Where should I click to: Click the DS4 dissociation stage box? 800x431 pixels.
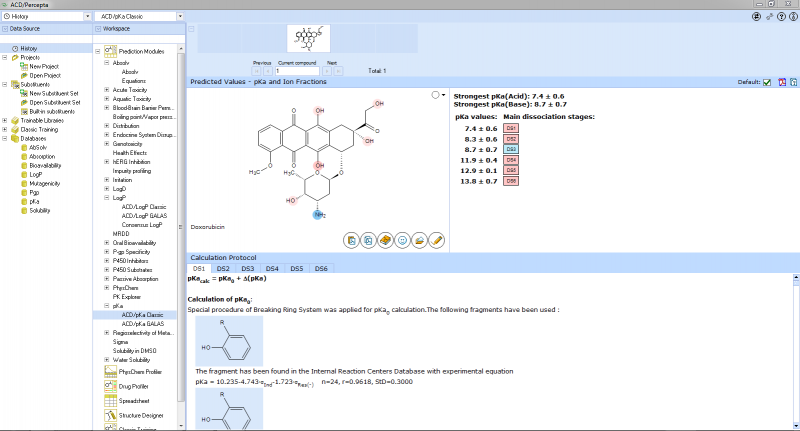click(511, 160)
